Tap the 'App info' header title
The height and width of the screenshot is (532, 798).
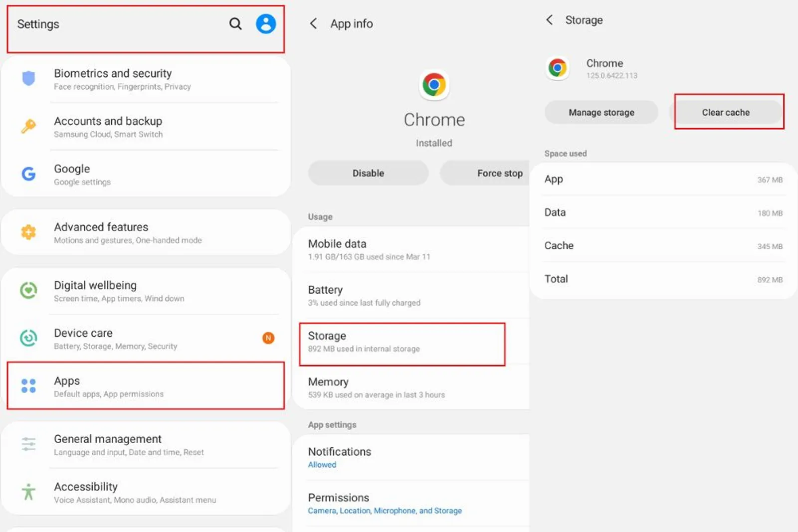point(352,23)
